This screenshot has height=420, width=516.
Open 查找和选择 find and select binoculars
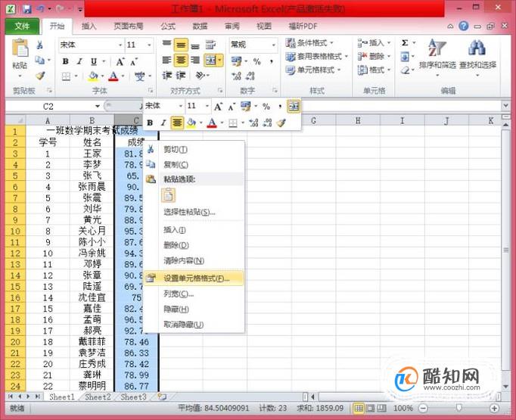pos(477,57)
